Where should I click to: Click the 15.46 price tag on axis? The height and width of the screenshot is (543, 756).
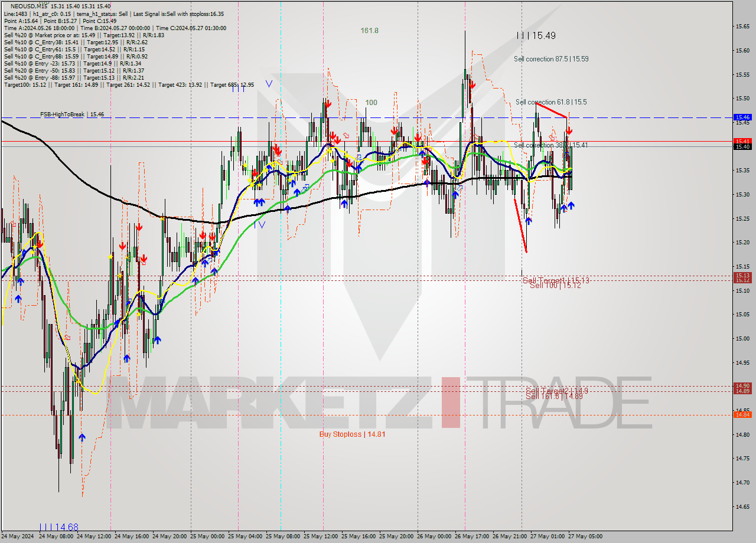[x=742, y=117]
